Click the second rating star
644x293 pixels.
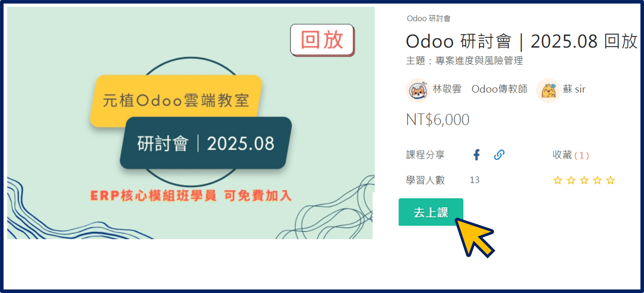pos(571,180)
